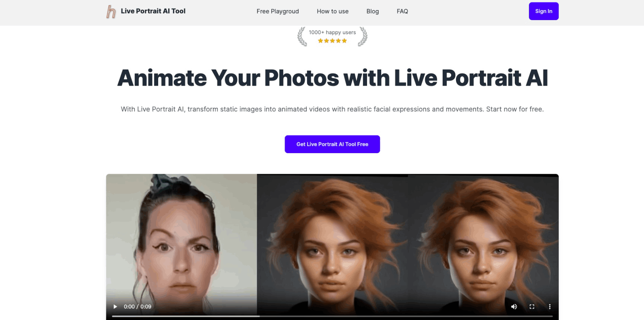Click the 0:00 / 0:09 time display
Viewport: 644px width, 320px height.
click(138, 307)
